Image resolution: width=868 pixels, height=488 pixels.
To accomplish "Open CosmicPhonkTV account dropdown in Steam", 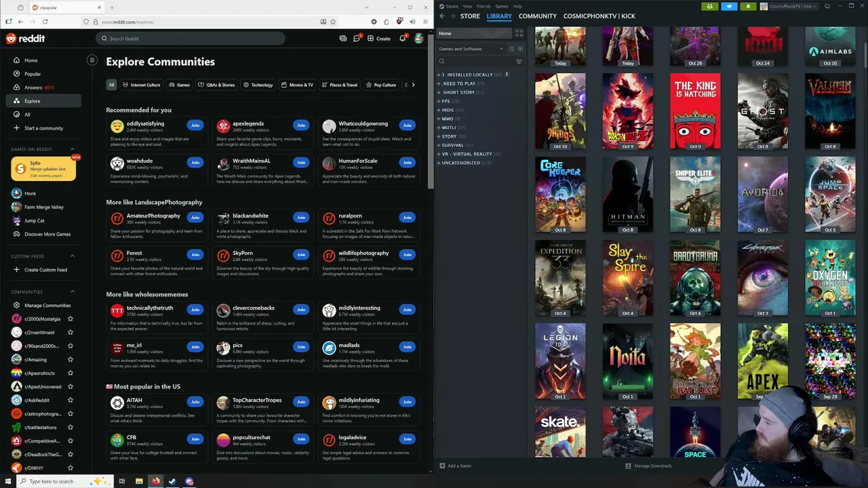I will click(789, 6).
